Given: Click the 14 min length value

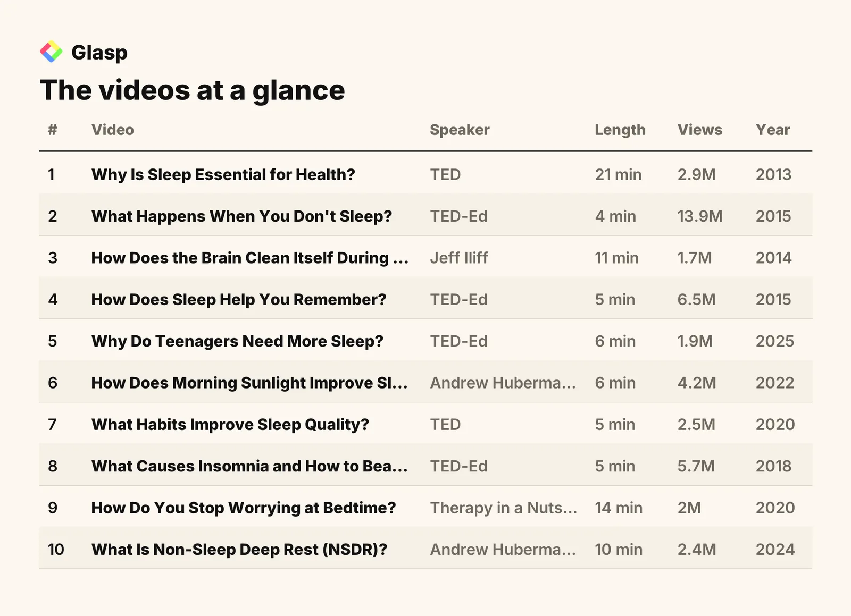Looking at the screenshot, I should click(x=619, y=508).
